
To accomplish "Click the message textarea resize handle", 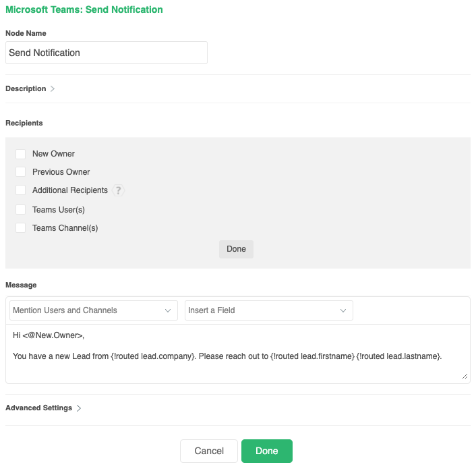I will pyautogui.click(x=465, y=377).
